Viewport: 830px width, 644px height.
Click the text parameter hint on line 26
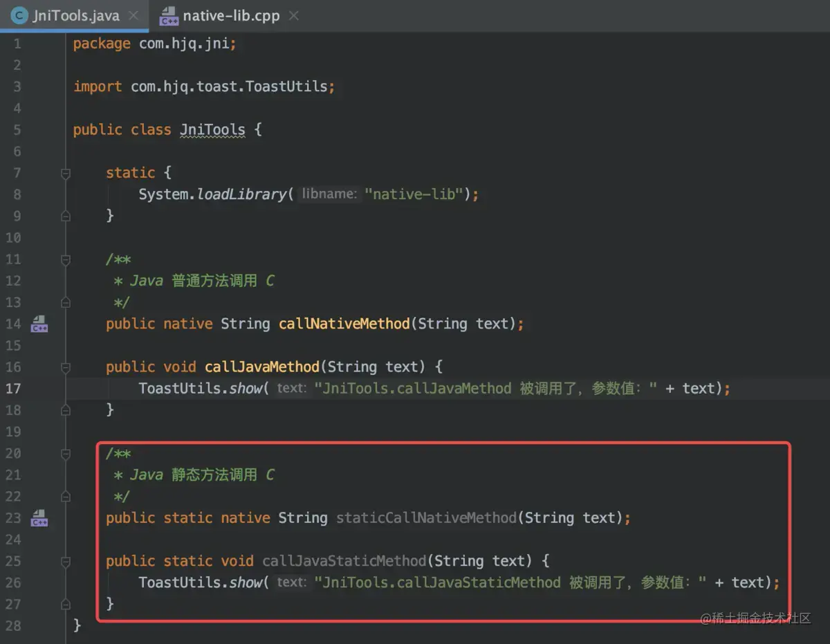click(290, 583)
